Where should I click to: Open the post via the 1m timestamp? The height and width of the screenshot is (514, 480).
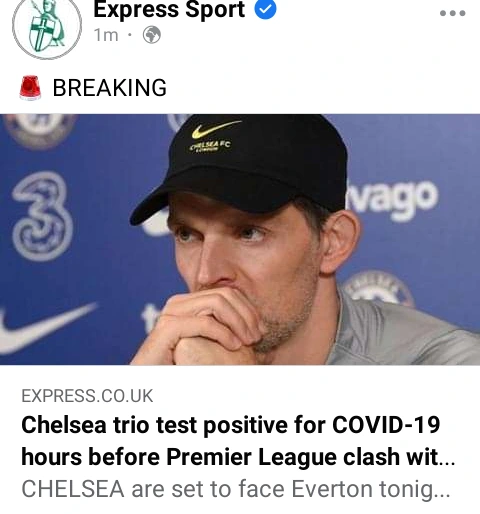coord(106,35)
